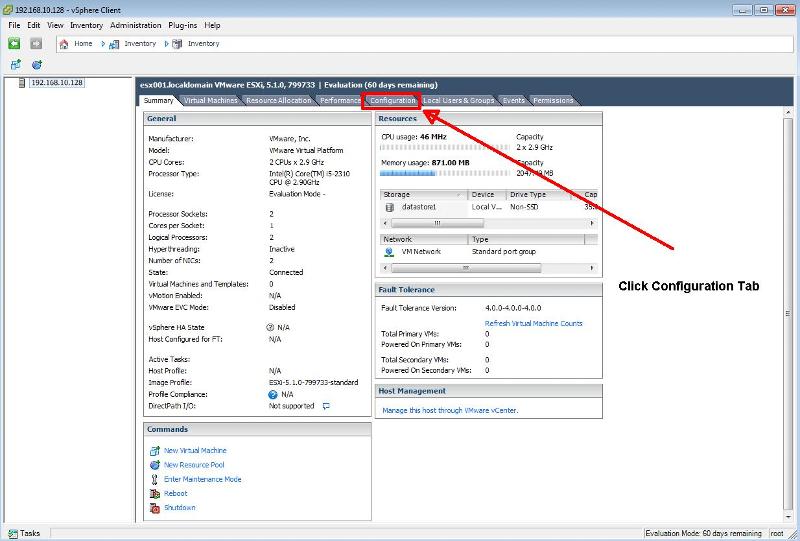This screenshot has width=800, height=541.
Task: Click the main panel scroll down arrow
Action: (788, 518)
